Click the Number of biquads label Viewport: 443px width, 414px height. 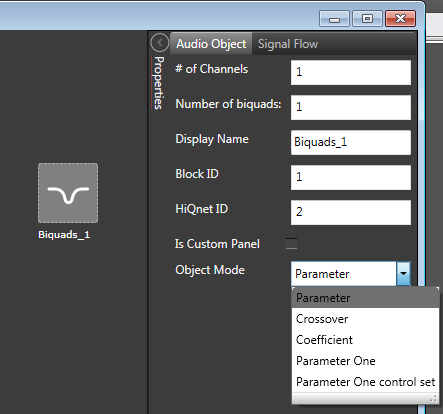tap(228, 104)
